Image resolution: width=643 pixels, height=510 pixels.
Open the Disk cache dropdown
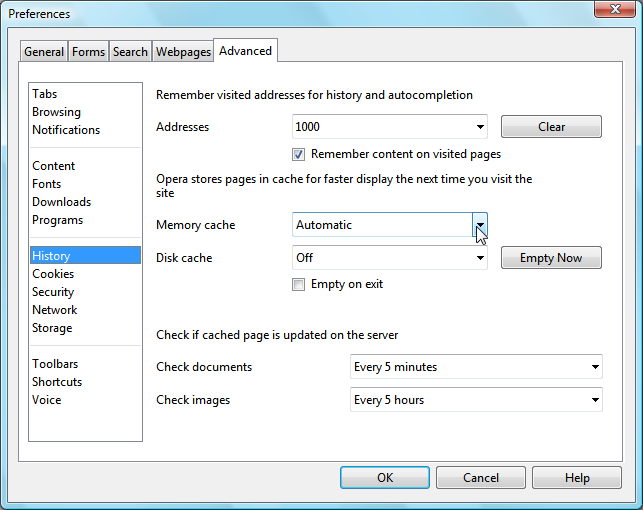(390, 258)
